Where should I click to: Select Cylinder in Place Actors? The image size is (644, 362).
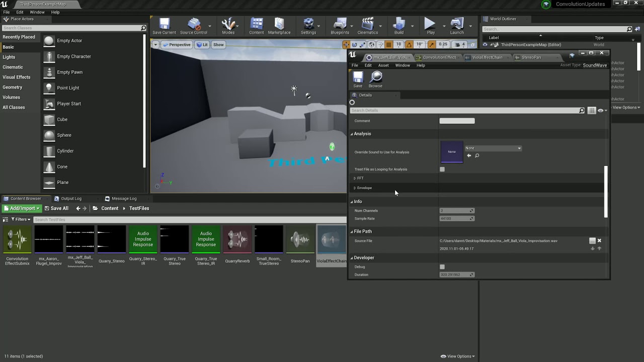(65, 151)
